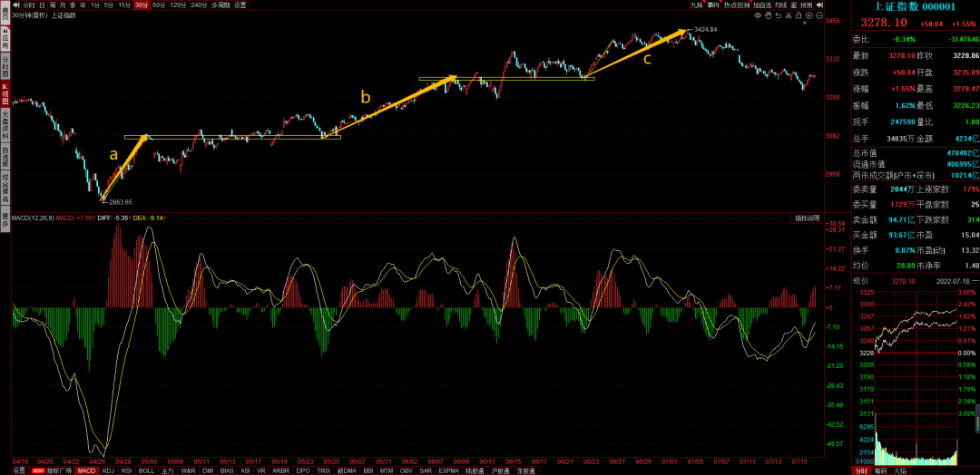
Task: Click the 窗 window layout icon
Action: [x=792, y=5]
